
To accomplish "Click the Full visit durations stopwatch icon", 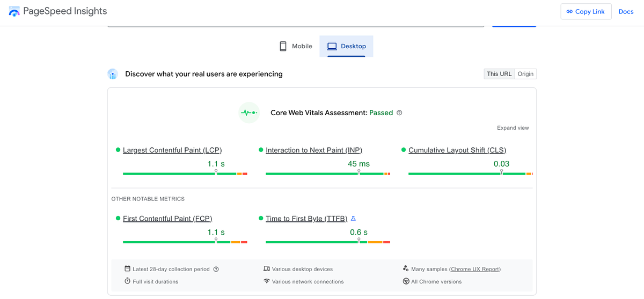I will [127, 281].
